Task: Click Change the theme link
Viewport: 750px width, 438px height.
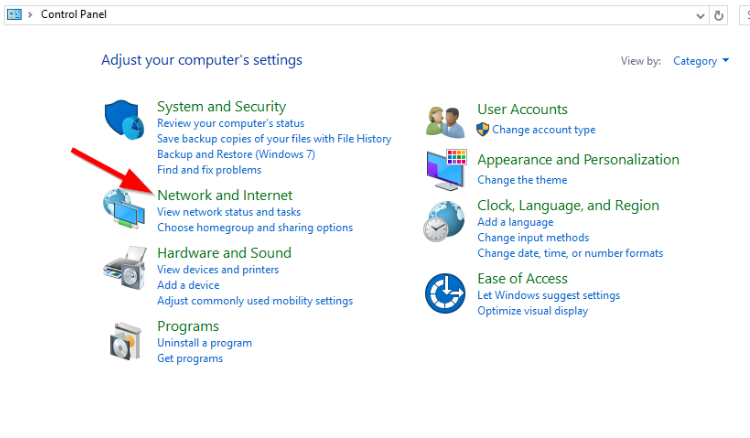Action: [522, 180]
